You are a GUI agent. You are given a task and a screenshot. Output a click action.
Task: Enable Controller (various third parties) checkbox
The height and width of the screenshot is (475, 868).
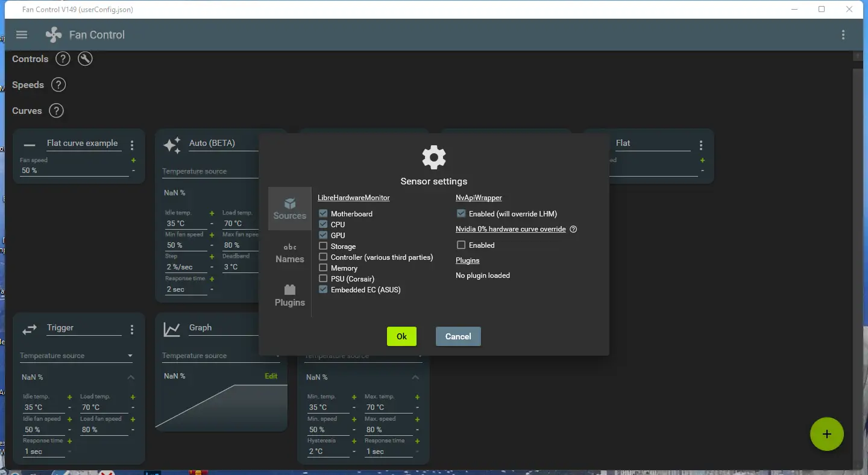tap(323, 257)
